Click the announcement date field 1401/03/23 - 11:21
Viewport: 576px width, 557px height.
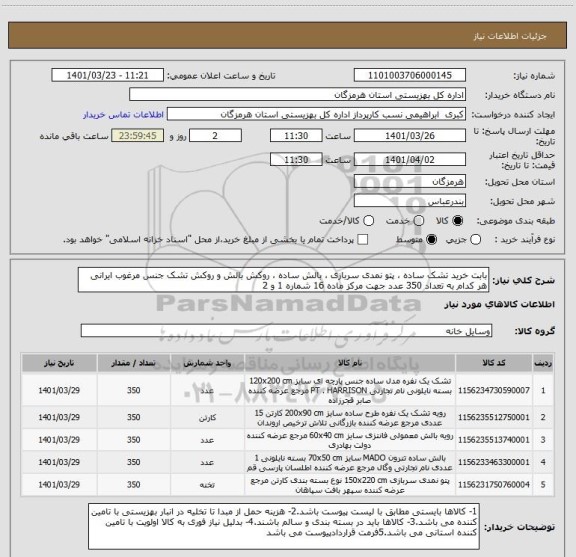pos(108,75)
